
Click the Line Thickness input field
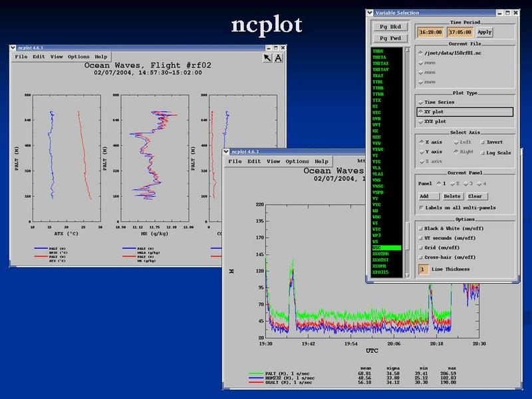point(423,269)
